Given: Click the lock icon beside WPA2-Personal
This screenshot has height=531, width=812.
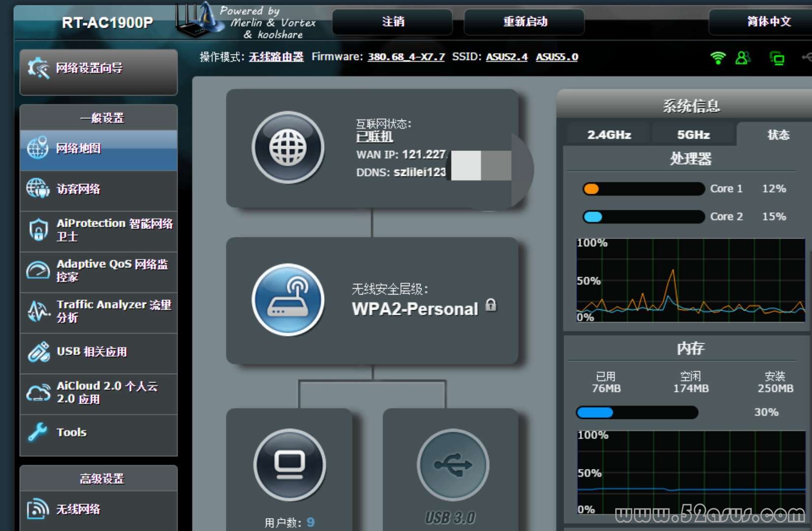Looking at the screenshot, I should coord(491,305).
